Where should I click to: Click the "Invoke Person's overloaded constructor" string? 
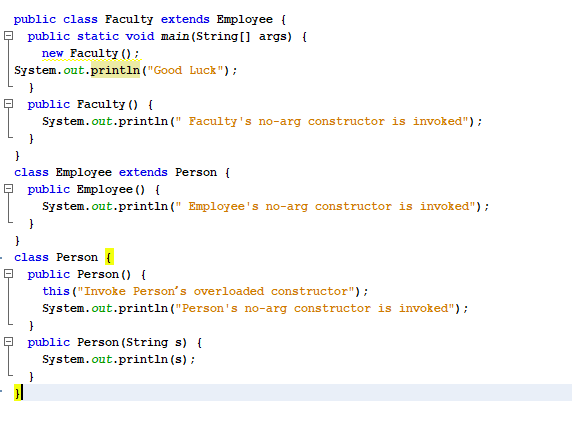coord(216,291)
